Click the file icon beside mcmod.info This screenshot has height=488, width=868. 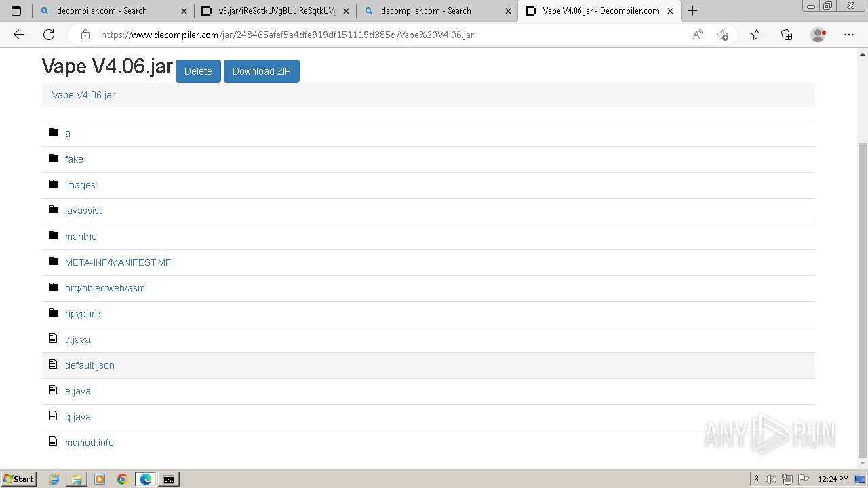click(x=54, y=441)
